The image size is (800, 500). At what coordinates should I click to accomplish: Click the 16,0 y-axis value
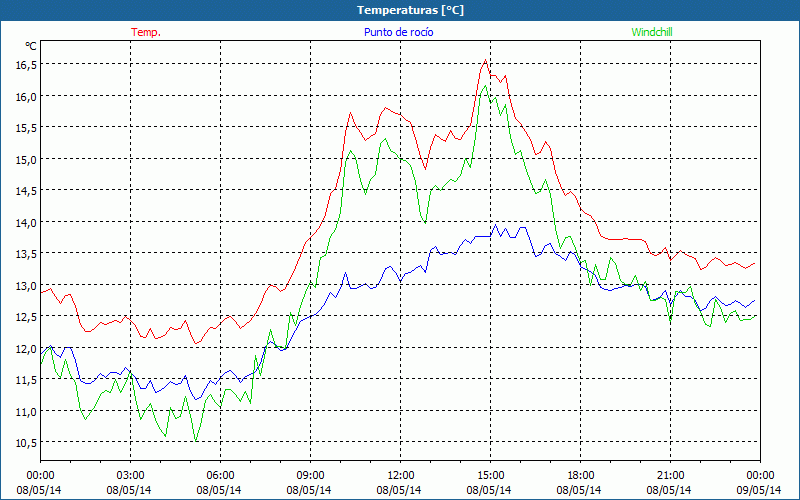point(27,96)
